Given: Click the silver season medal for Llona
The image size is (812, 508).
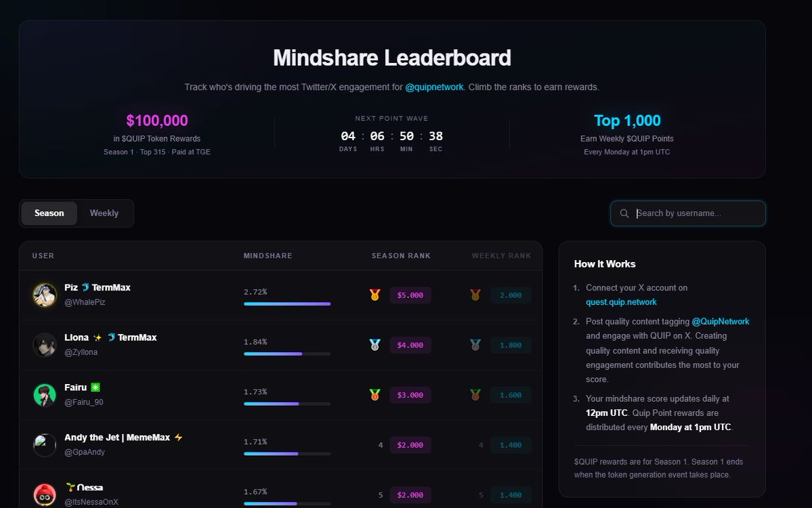Looking at the screenshot, I should coord(375,345).
